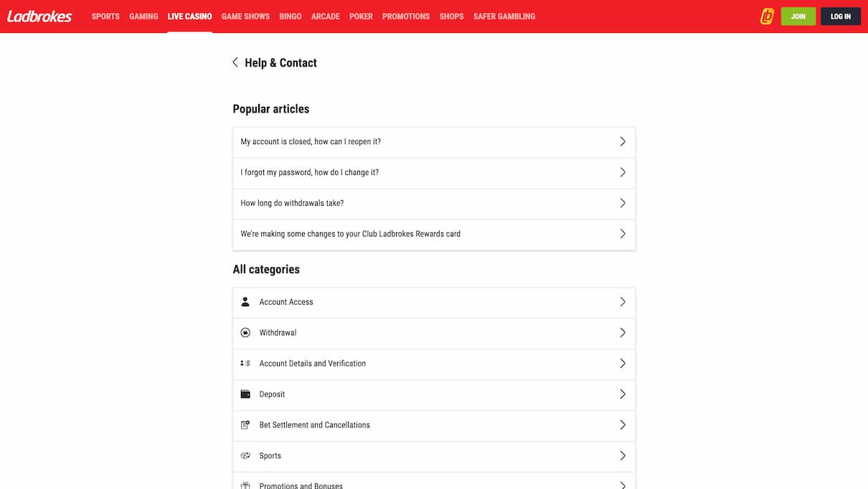
Task: Click the back arrow beside Help & Contact
Action: click(235, 62)
